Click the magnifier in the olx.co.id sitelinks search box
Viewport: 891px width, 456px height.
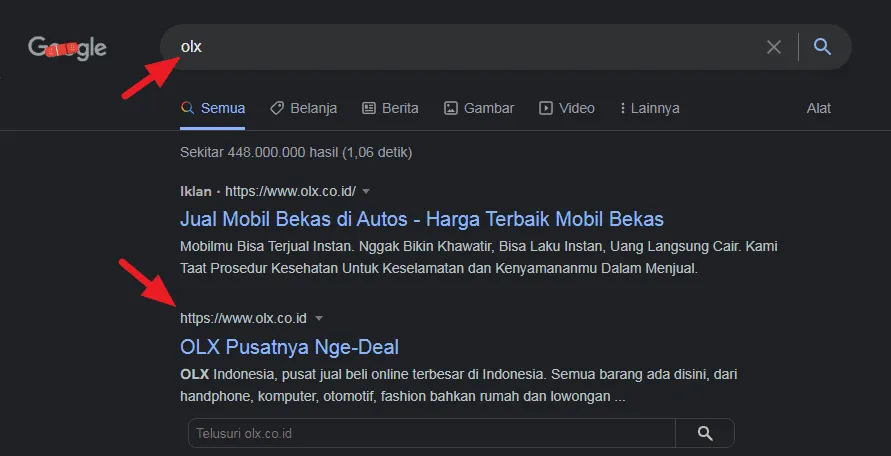705,433
